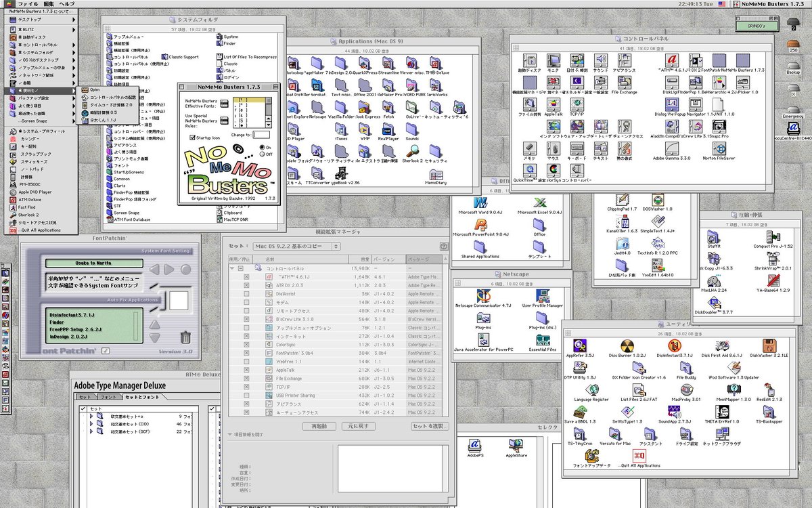Click the Change to input field
This screenshot has height=508, width=812.
click(261, 134)
